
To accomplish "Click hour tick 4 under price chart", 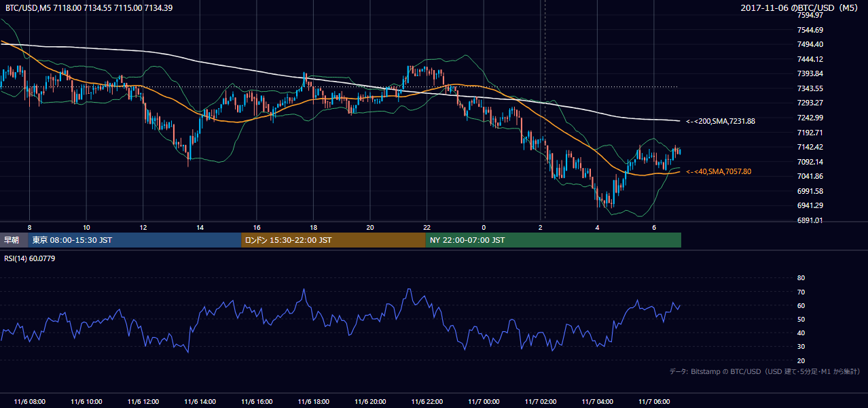I will tap(597, 227).
